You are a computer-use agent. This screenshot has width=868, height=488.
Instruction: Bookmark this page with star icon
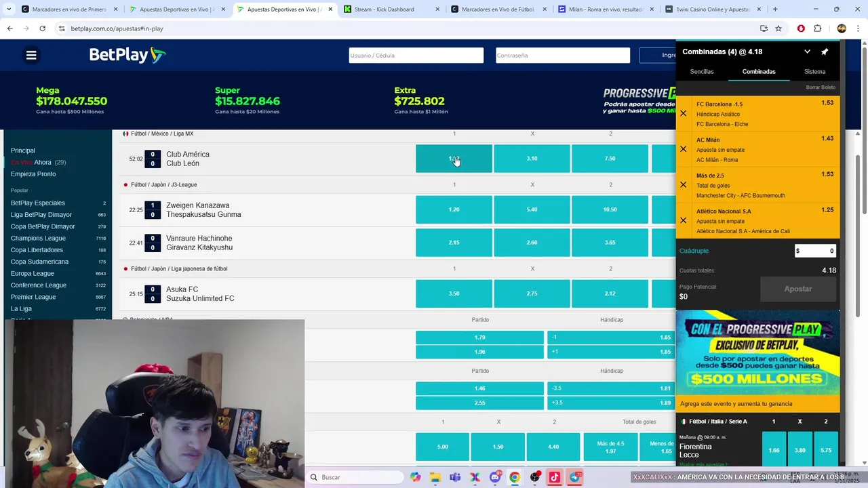click(778, 28)
